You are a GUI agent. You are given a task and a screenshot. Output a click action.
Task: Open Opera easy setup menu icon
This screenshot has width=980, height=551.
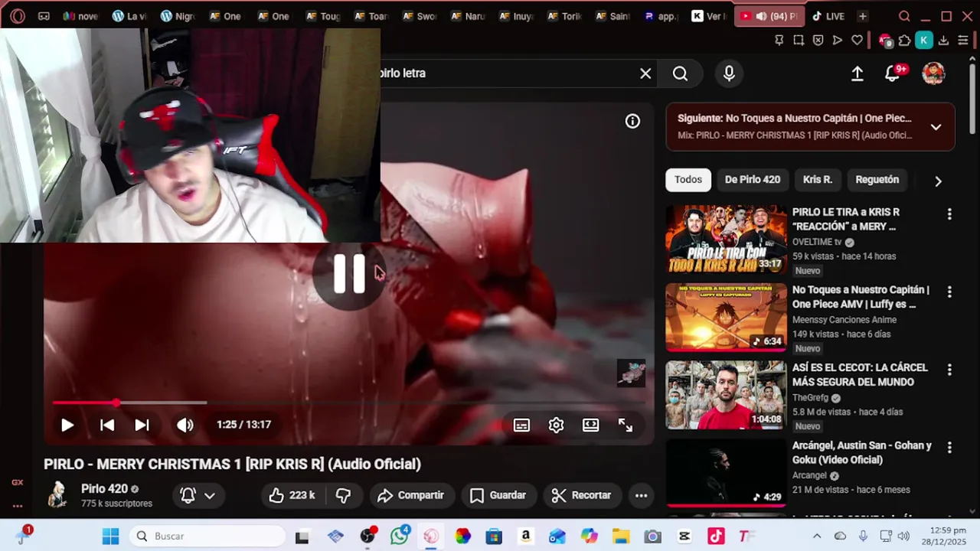(963, 41)
